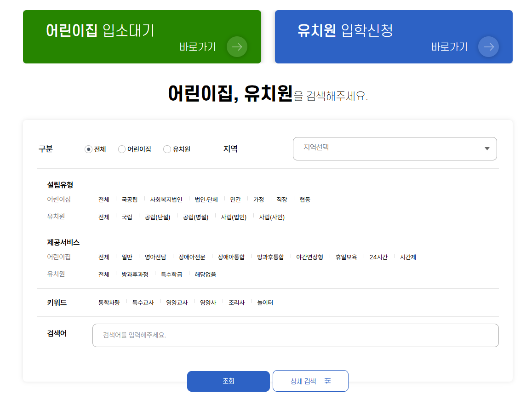This screenshot has width=532, height=400.
Task: Select 국공립 establishment type
Action: tap(130, 200)
